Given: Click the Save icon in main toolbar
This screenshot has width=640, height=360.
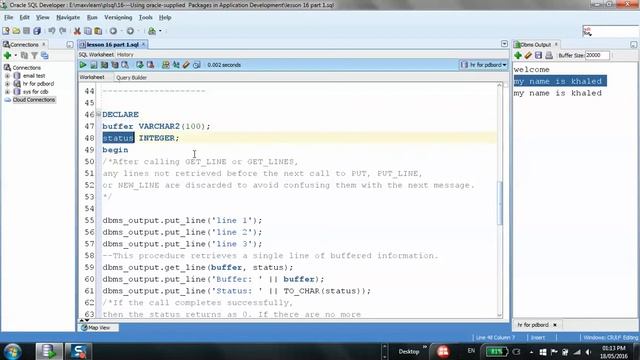Looking at the screenshot, I should 27,31.
